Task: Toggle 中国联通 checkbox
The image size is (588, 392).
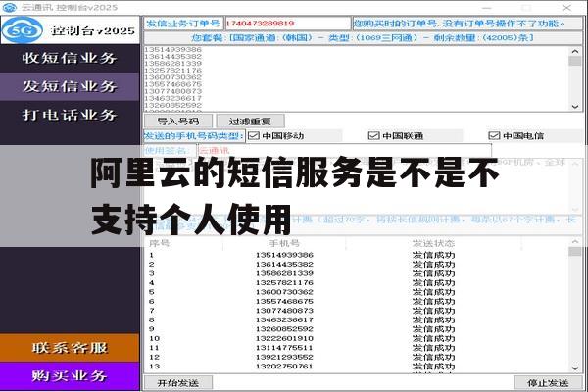Action: pyautogui.click(x=374, y=136)
